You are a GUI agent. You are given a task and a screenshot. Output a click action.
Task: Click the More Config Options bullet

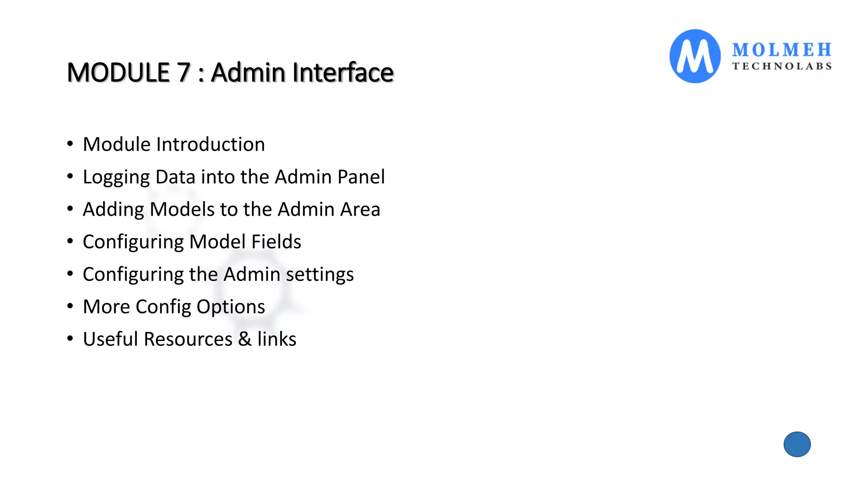[x=174, y=307]
